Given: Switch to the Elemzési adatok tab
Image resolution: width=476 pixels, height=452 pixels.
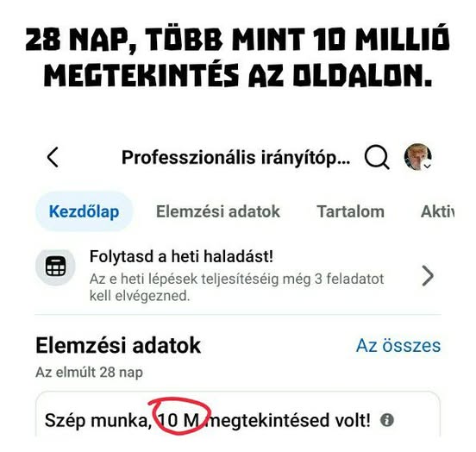Looking at the screenshot, I should pyautogui.click(x=218, y=211).
